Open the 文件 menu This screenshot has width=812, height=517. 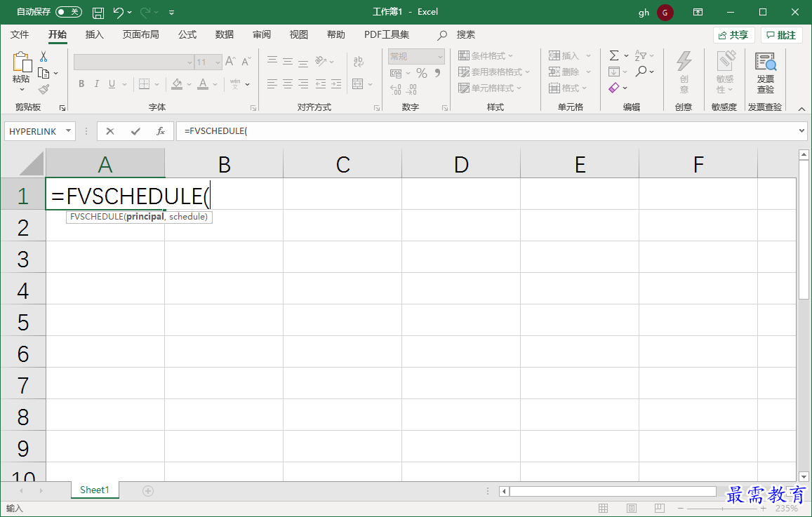tap(20, 34)
